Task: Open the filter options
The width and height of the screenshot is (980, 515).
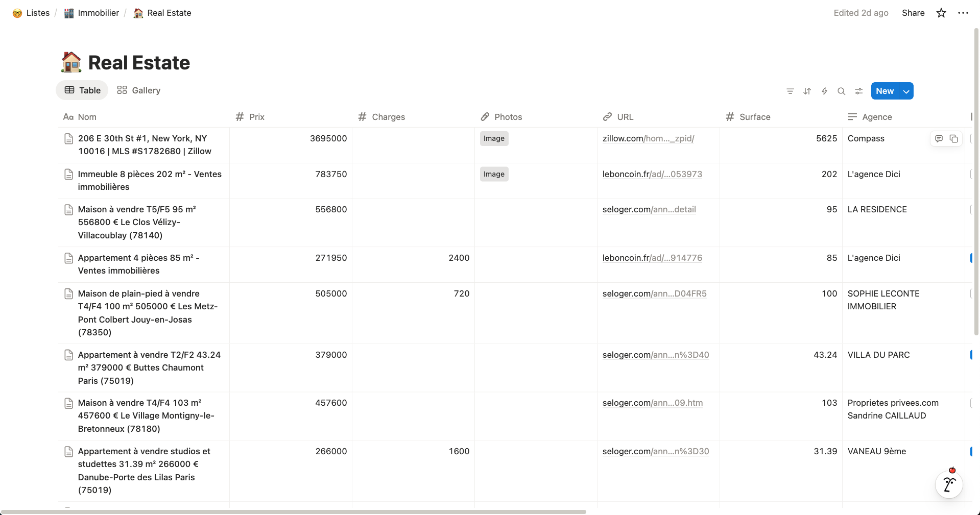Action: click(790, 91)
